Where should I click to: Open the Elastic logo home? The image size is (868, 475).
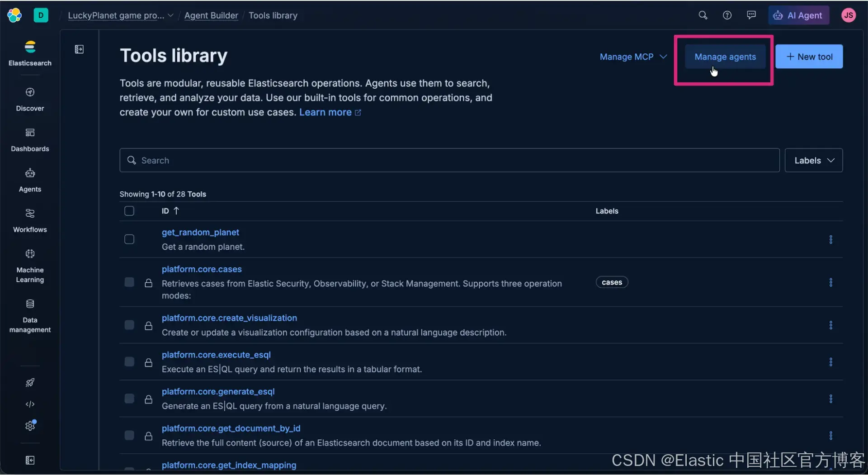point(14,15)
